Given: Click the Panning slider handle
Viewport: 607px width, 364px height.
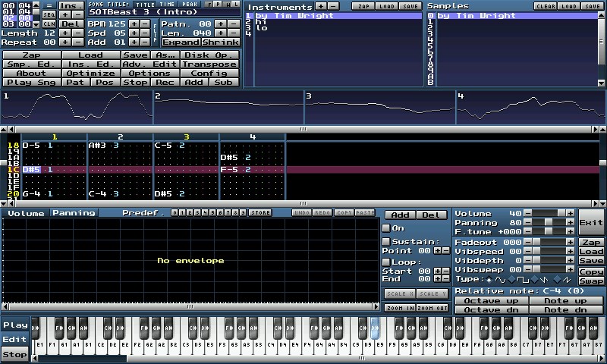Looking at the screenshot, I should coord(548,222).
